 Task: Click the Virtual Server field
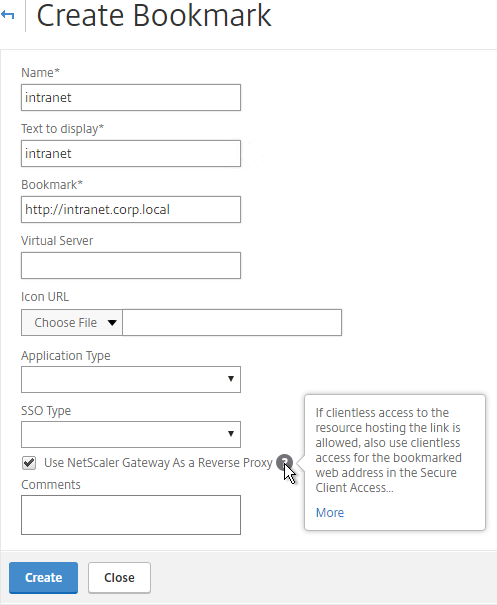coord(131,265)
